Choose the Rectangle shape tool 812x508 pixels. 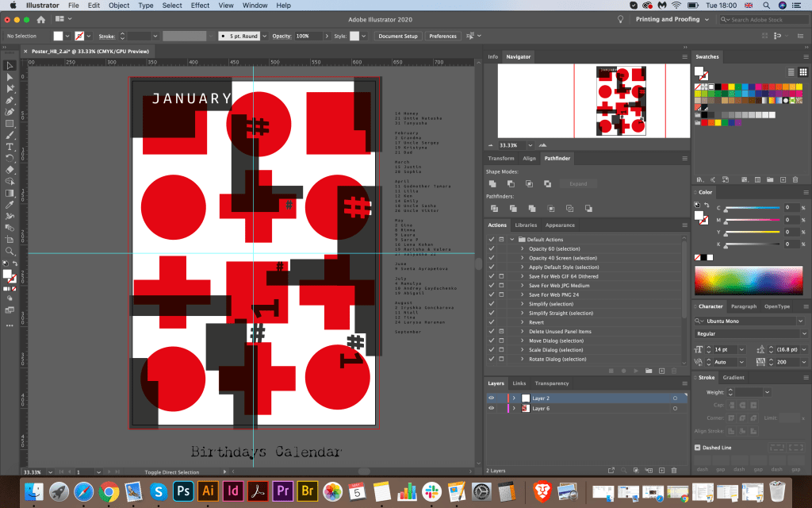[10, 124]
